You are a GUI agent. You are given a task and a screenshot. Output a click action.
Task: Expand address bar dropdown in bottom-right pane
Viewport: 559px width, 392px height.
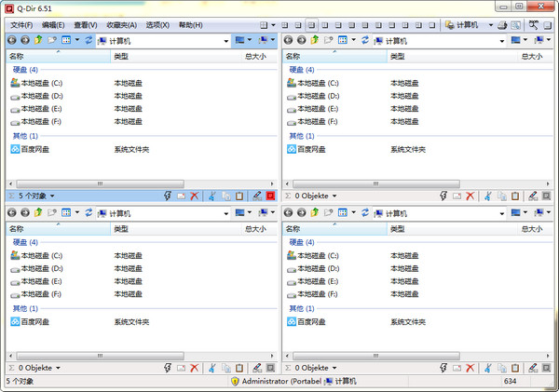tap(502, 214)
